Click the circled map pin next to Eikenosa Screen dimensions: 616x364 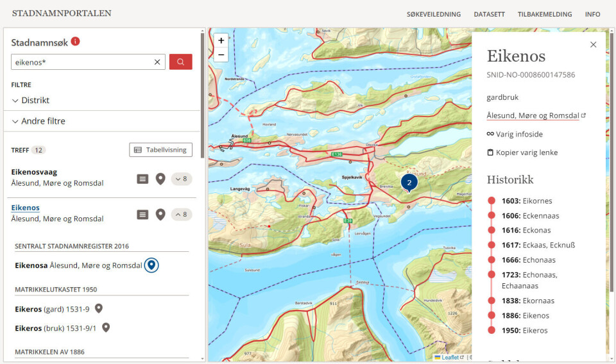pyautogui.click(x=151, y=265)
